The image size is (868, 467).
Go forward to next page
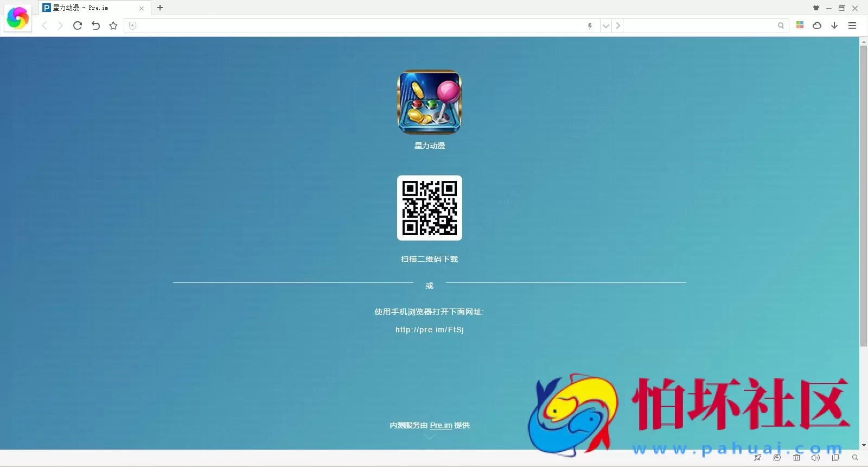[x=60, y=26]
